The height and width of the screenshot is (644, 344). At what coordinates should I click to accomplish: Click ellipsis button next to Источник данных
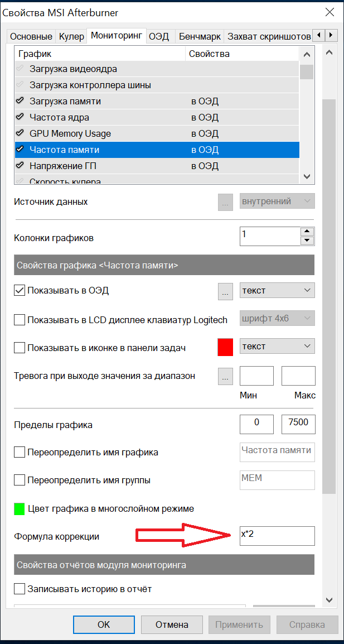225,203
